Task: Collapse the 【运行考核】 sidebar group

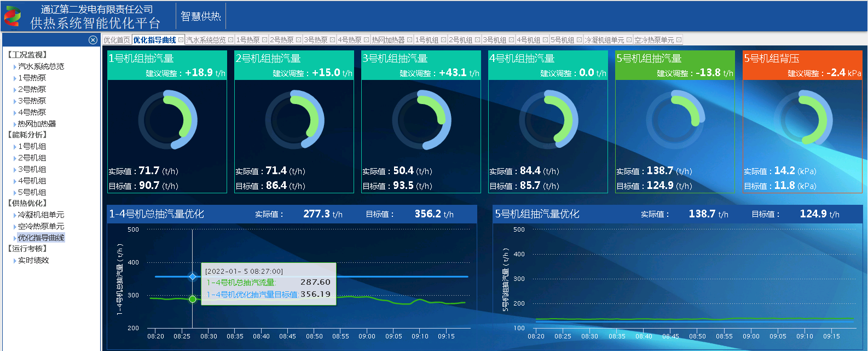Action: tap(27, 249)
